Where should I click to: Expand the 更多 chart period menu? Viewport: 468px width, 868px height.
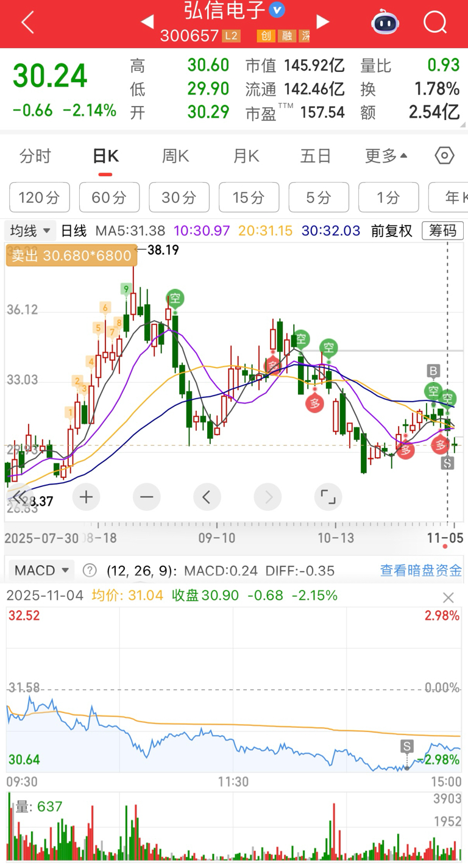pyautogui.click(x=386, y=156)
